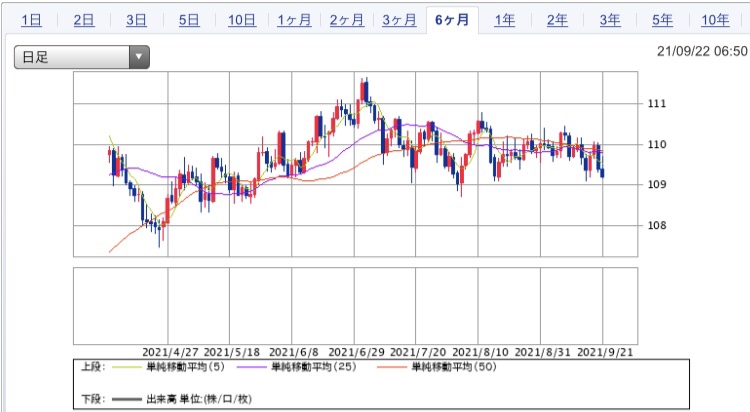
Task: Click the 2021/8/31 date label
Action: pyautogui.click(x=542, y=352)
